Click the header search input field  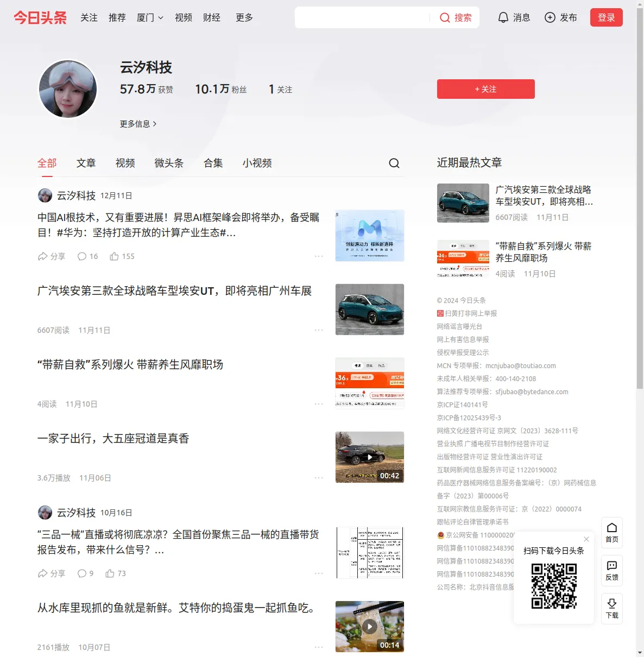(362, 17)
